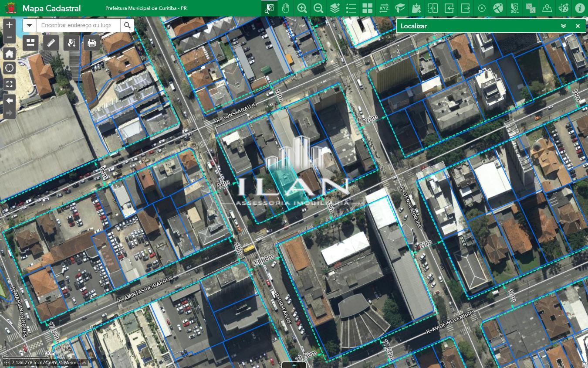This screenshot has width=588, height=368.
Task: Click the Localizar panel title
Action: click(413, 26)
